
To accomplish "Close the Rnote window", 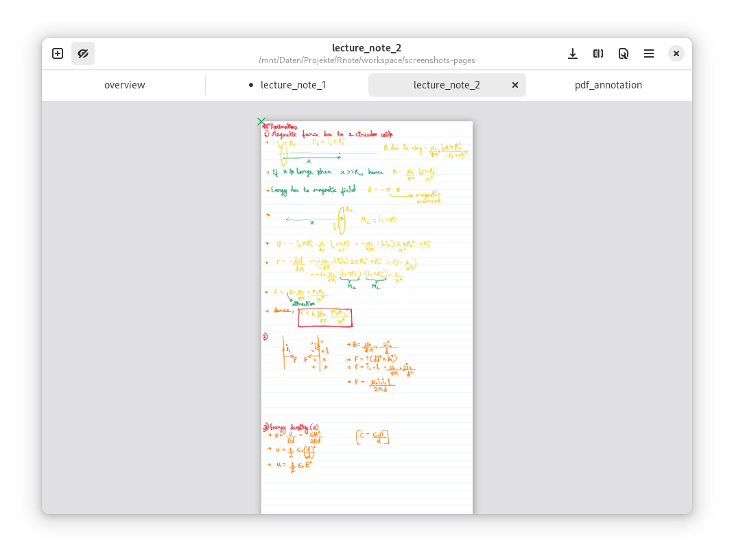I will click(676, 53).
